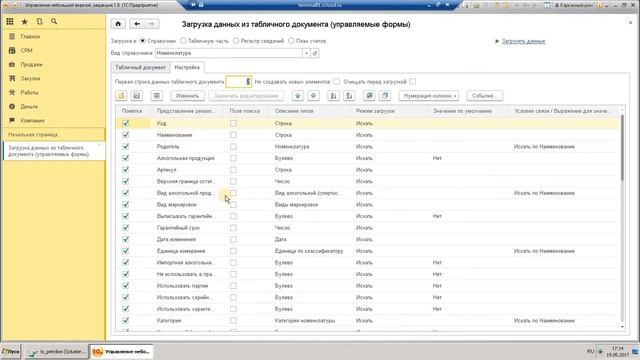
Task: Open settings from file (folder icon)
Action: click(121, 96)
